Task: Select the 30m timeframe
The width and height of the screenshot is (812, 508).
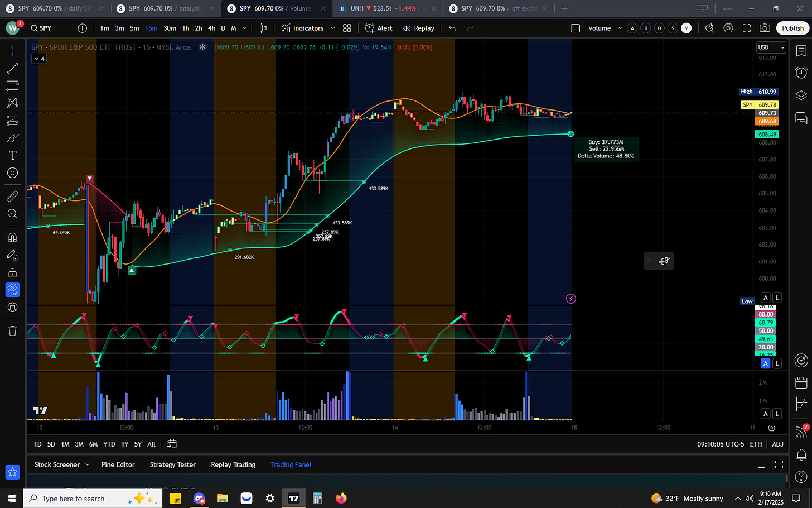Action: (170, 28)
